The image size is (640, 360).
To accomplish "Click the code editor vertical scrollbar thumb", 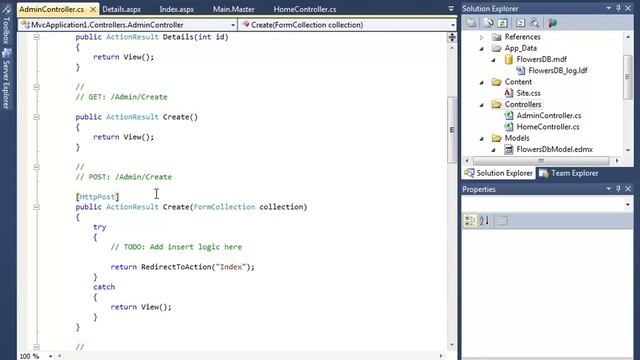I will tap(452, 130).
